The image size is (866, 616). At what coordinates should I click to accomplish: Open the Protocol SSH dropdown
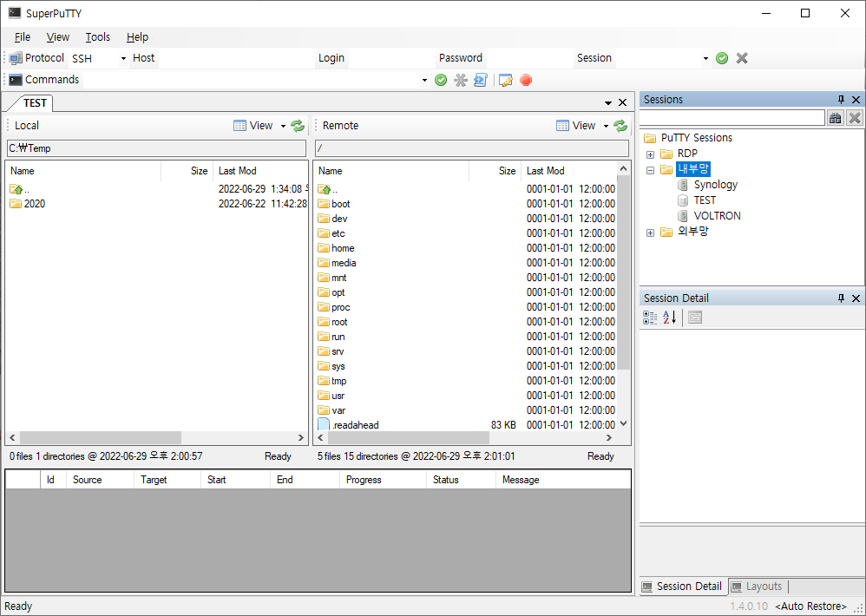point(123,58)
